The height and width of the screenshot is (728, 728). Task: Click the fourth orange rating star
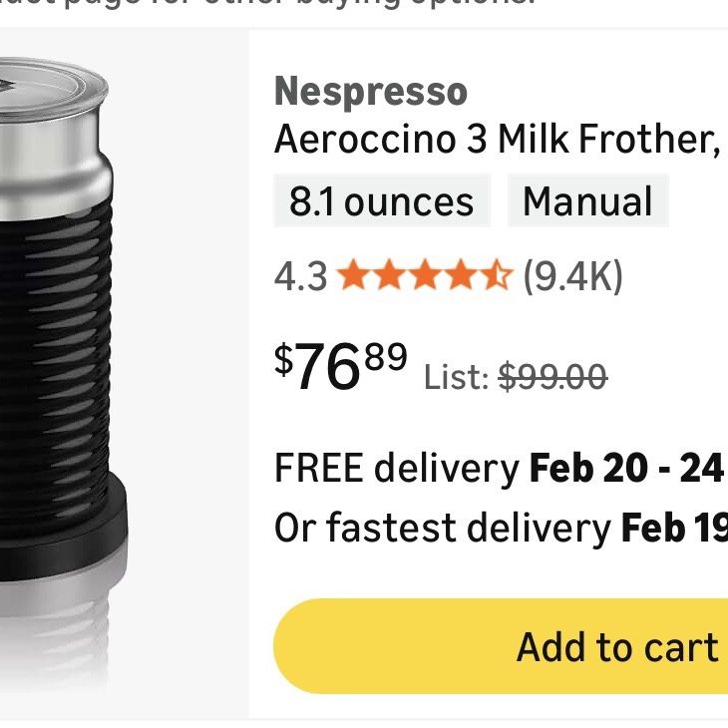click(x=460, y=274)
